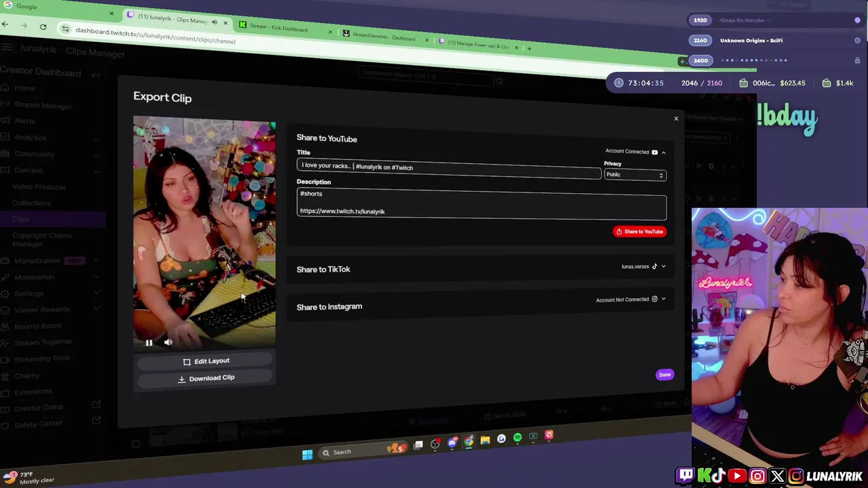Go to Home in the sidebar
Screen dimensions: 868x488
24,88
